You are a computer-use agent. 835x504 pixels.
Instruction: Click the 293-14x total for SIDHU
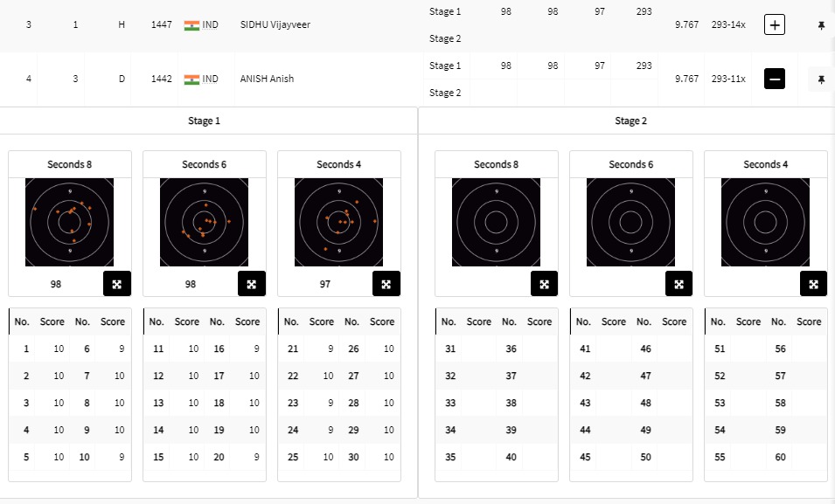(727, 25)
